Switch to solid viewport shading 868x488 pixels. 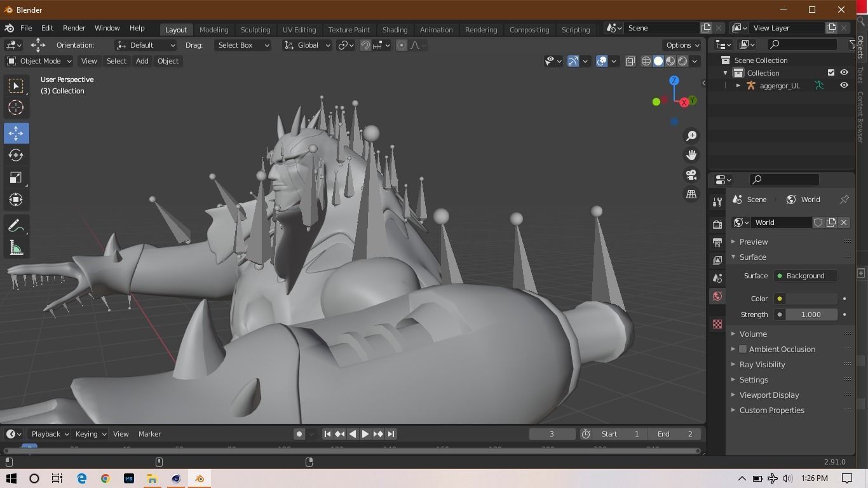tap(658, 61)
